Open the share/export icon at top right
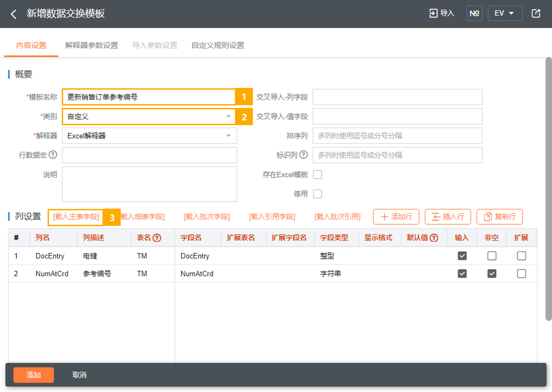The height and width of the screenshot is (392, 552). tap(536, 13)
